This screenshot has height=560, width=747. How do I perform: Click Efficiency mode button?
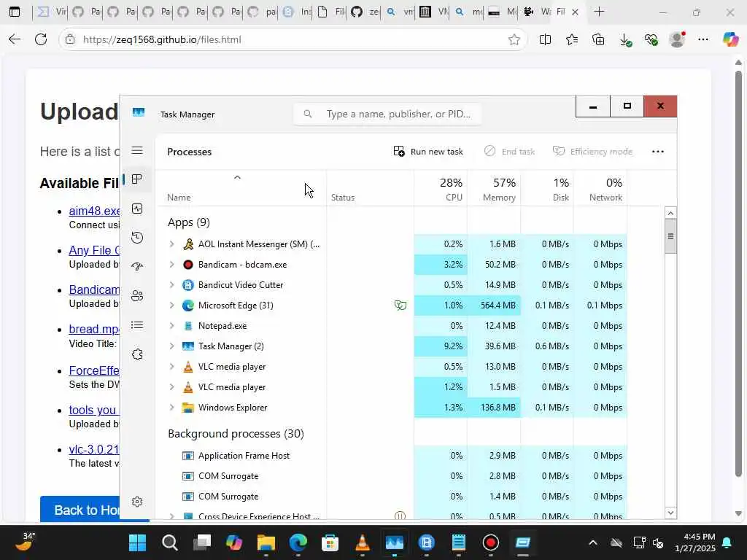592,152
